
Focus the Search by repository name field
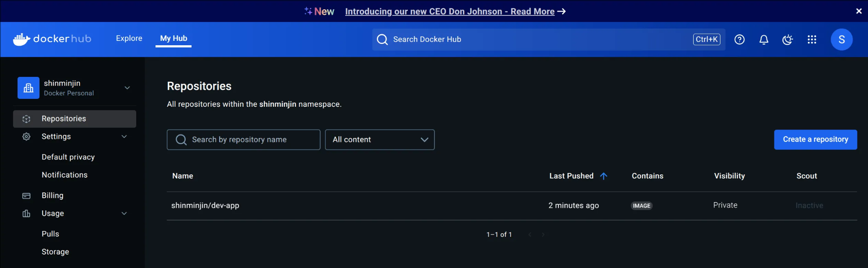[244, 140]
